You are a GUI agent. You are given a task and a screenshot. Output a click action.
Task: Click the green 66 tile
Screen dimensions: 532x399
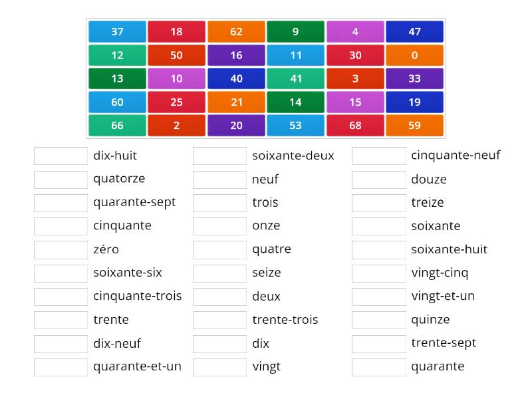(118, 125)
